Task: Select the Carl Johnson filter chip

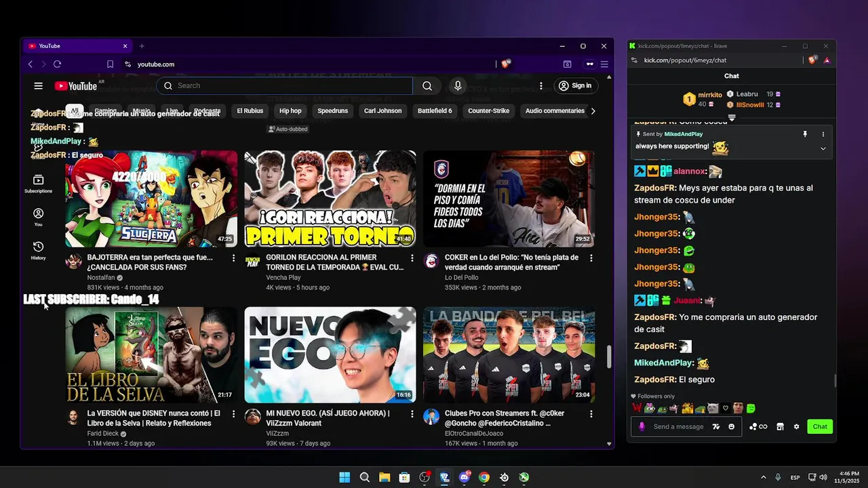Action: point(382,111)
